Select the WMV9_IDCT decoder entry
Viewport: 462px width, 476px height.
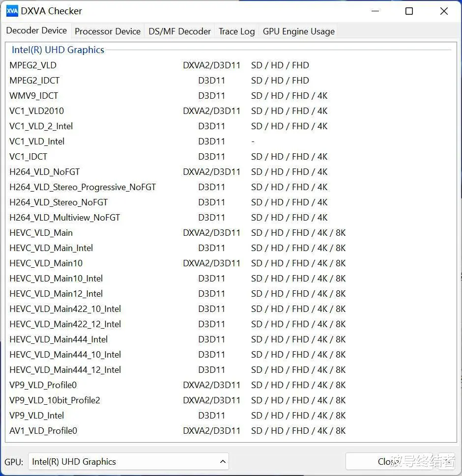click(33, 96)
